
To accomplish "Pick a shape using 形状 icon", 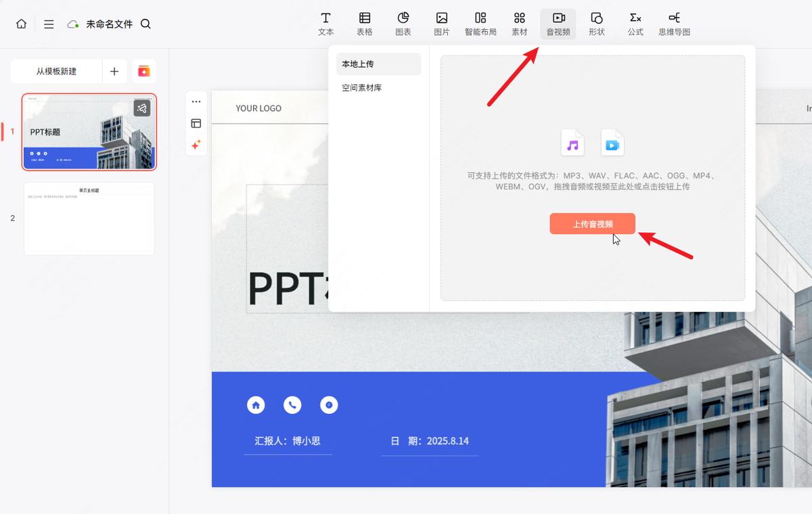I will click(597, 24).
